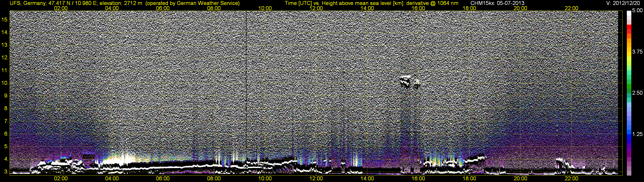Screen dimensions: 644x182
Task: Click the 2.50 value on the color scale
Action: (637, 93)
